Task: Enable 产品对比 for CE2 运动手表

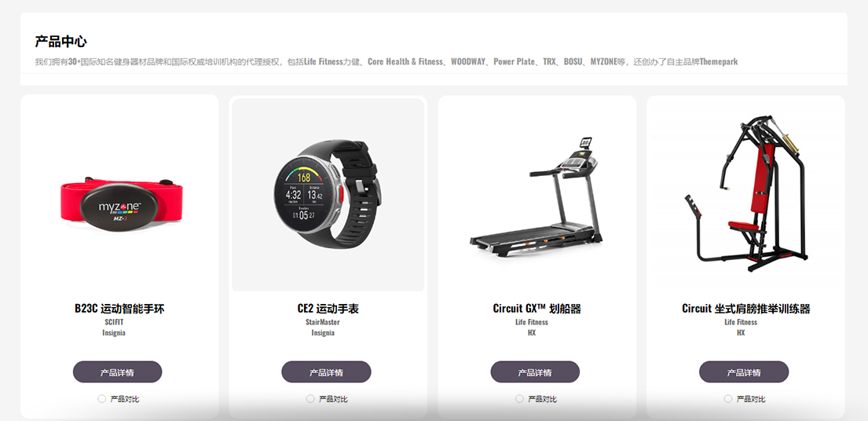Action: point(310,399)
